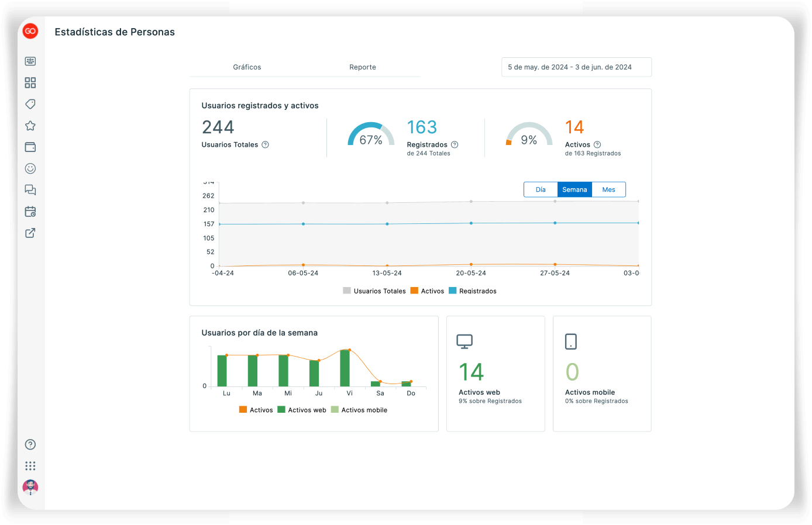This screenshot has width=812, height=525.
Task: Open the dashboard grid sidebar icon
Action: [30, 83]
